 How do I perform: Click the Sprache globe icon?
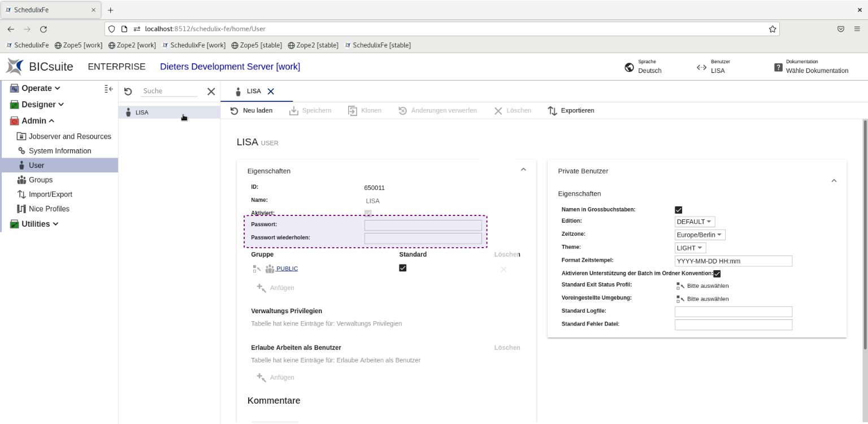629,67
